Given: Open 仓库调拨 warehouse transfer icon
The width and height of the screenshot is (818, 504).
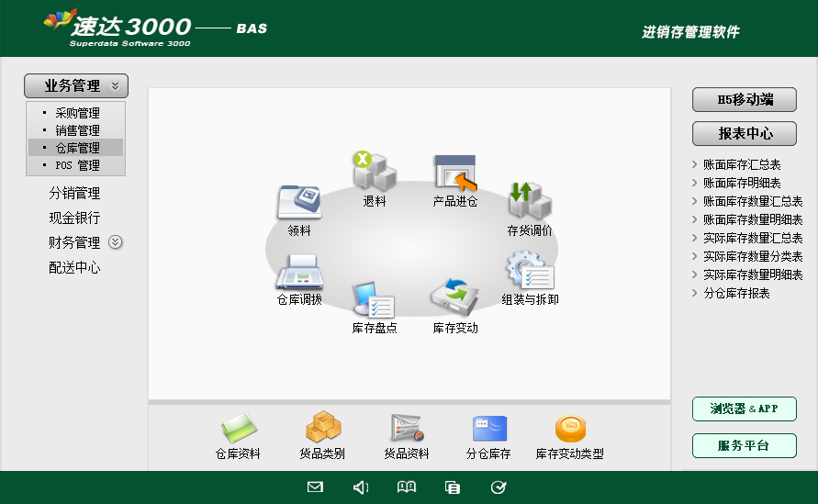Looking at the screenshot, I should click(298, 273).
